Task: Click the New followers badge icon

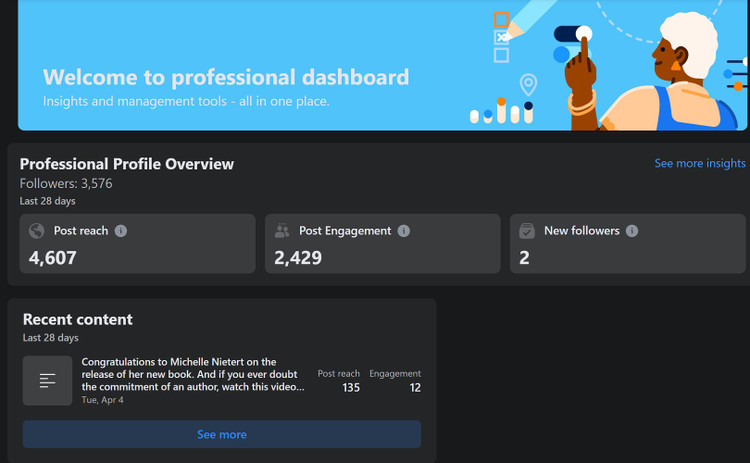Action: pos(527,231)
